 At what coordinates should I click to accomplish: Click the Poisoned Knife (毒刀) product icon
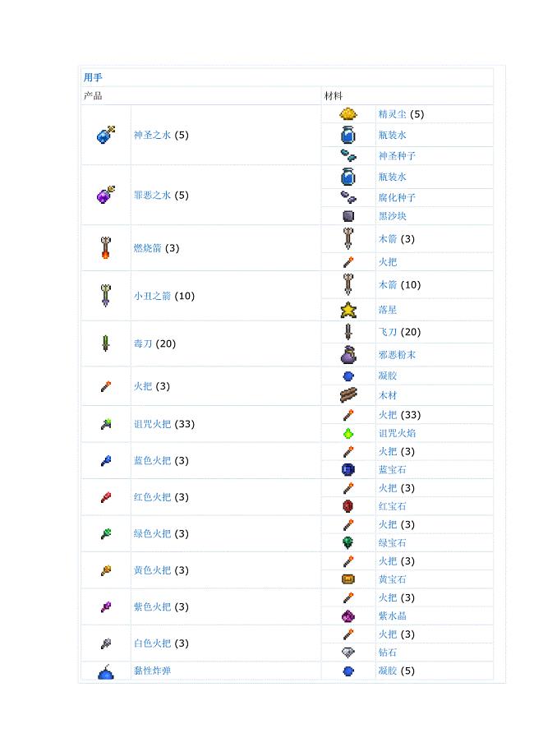(105, 343)
